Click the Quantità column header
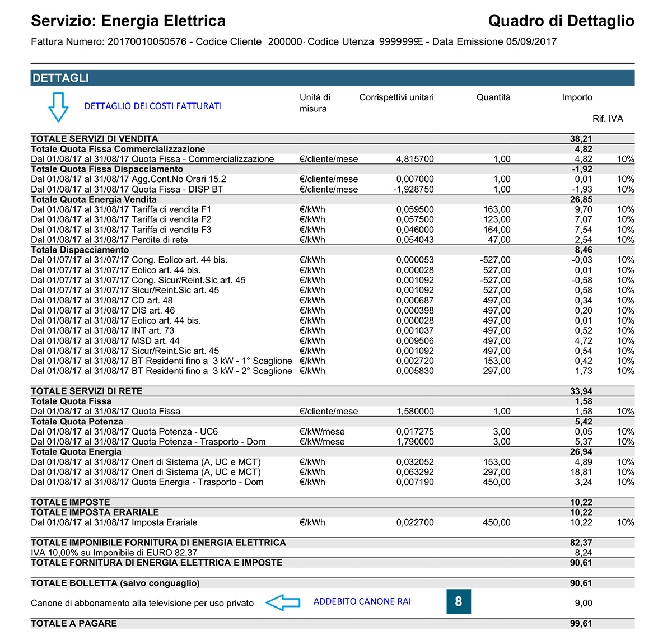Screen dimensions: 672x640 [x=493, y=97]
